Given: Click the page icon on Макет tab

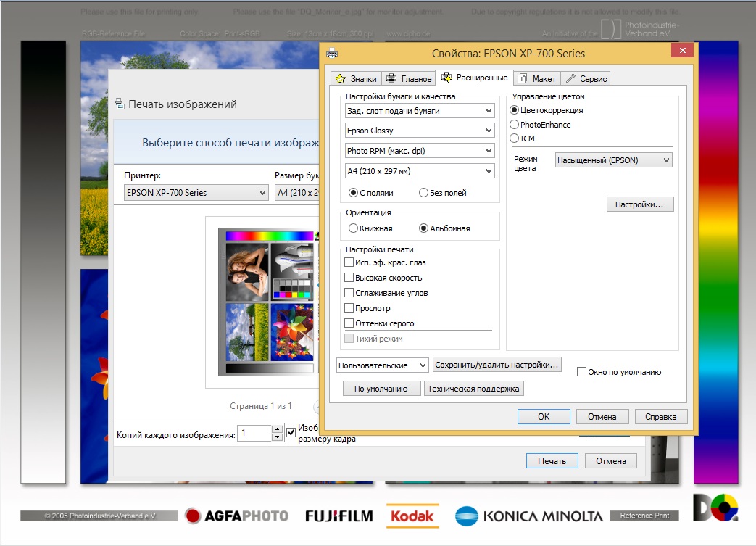Looking at the screenshot, I should click(522, 78).
